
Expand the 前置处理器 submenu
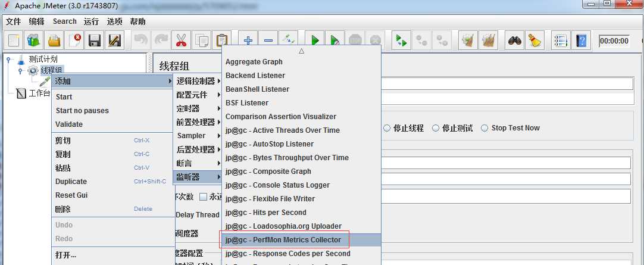198,122
